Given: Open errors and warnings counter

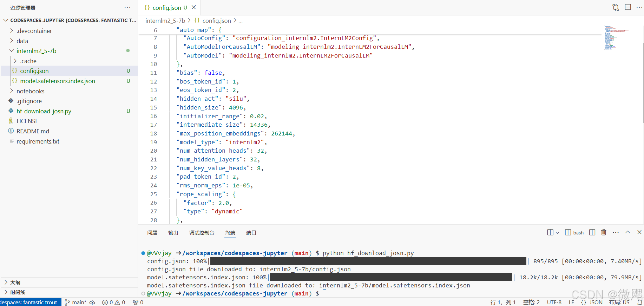Looking at the screenshot, I should [x=113, y=302].
